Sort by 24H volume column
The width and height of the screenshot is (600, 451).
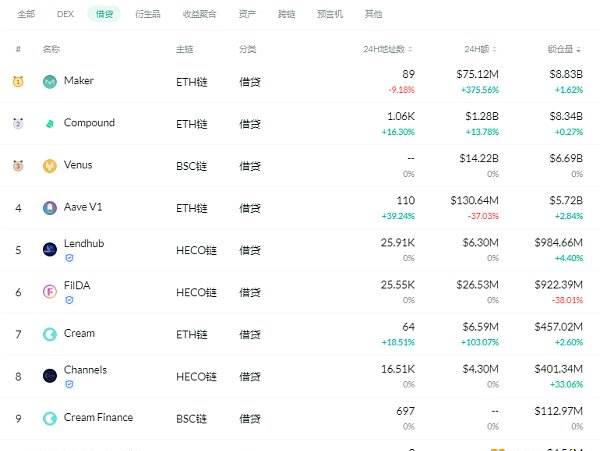478,49
